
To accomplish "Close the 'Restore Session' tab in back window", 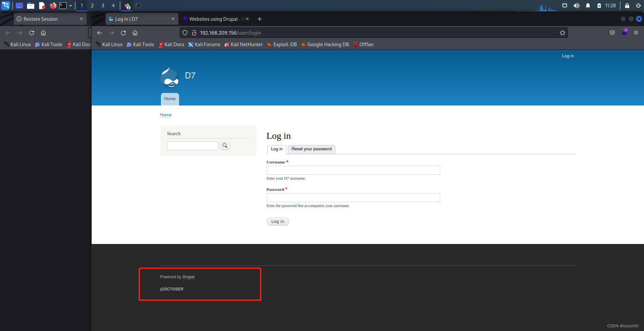I will pyautogui.click(x=81, y=19).
